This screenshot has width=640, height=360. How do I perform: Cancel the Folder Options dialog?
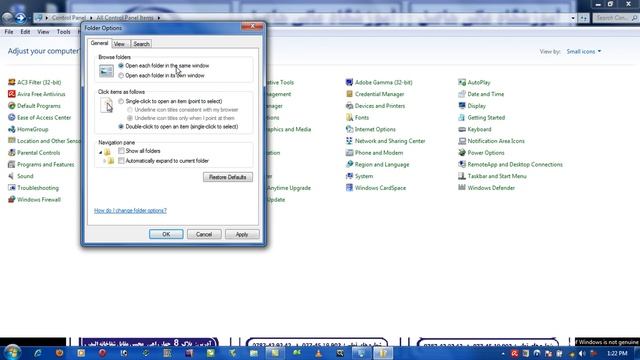tap(204, 234)
